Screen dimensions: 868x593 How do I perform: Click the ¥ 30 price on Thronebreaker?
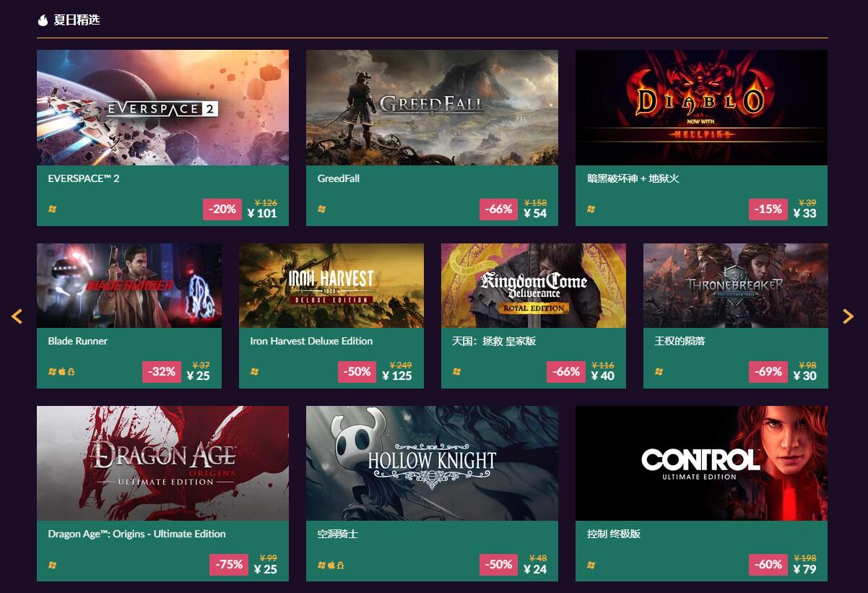[x=805, y=376]
